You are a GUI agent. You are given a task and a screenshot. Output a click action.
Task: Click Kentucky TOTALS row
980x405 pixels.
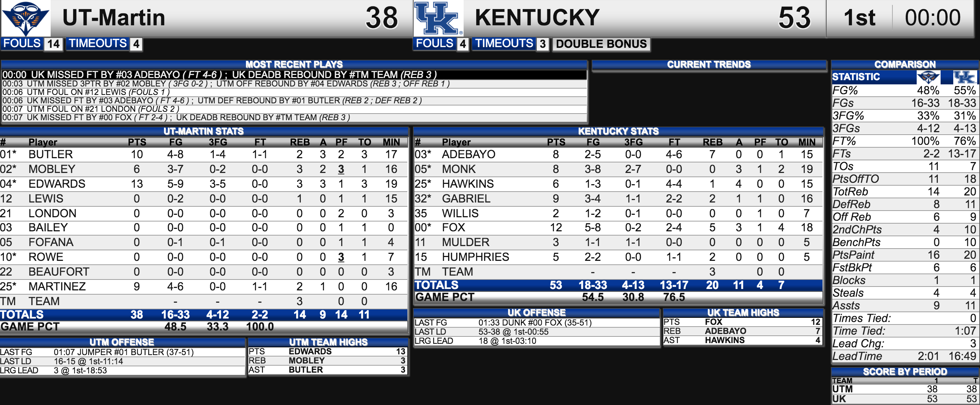click(x=618, y=285)
